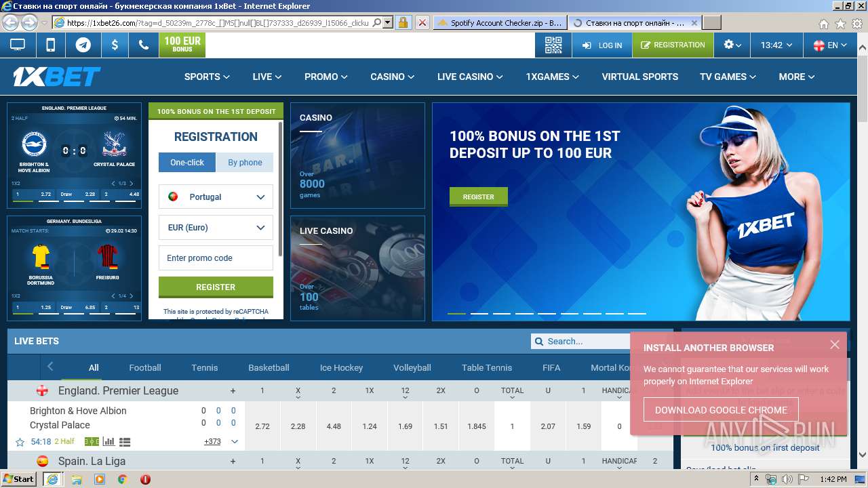Bet on odds 2.72 for Brighton win
Image resolution: width=868 pixels, height=488 pixels.
262,426
